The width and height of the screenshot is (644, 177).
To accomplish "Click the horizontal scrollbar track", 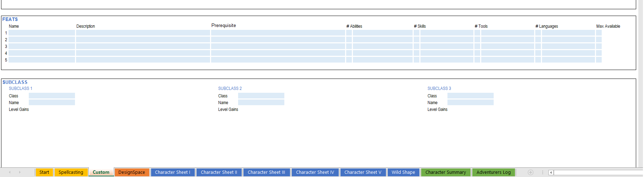I will coord(597,172).
